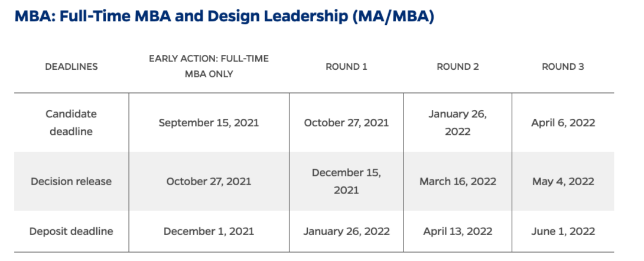Select the December 15, 2021 decision cell
This screenshot has width=644, height=261.
346,182
